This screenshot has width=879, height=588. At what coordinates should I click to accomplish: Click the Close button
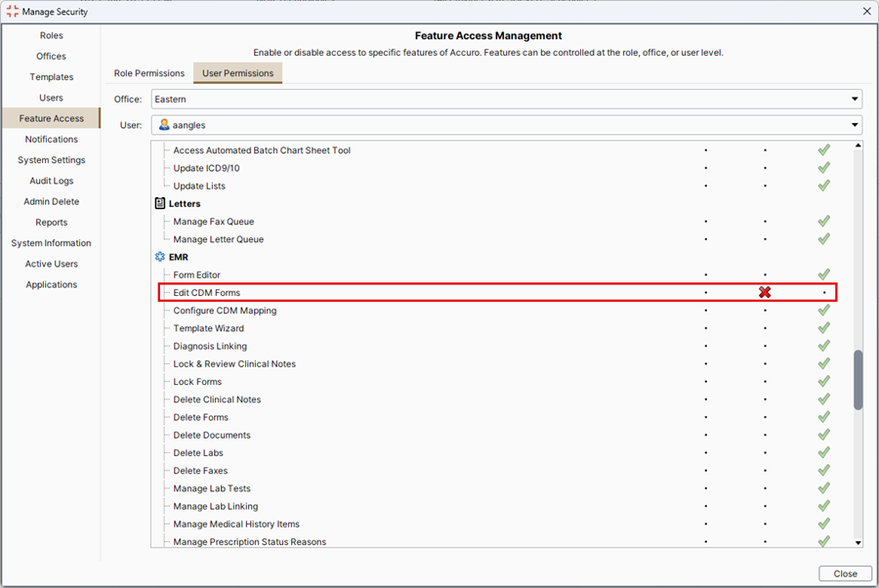click(x=845, y=573)
